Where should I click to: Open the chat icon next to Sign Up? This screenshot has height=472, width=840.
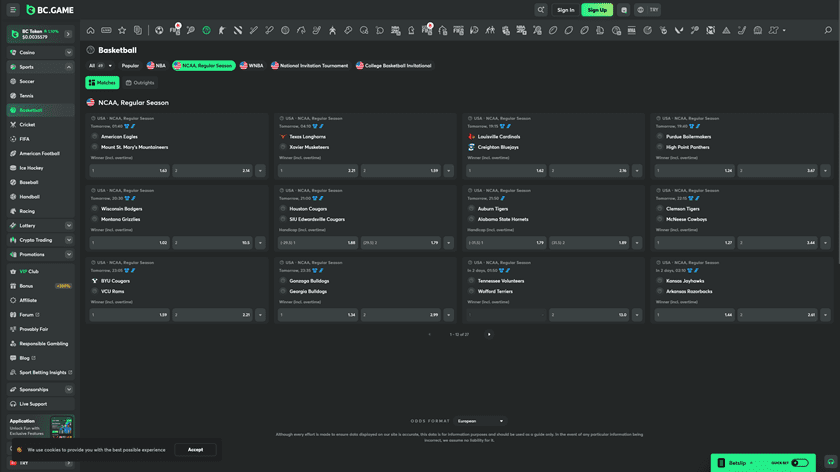pos(624,10)
